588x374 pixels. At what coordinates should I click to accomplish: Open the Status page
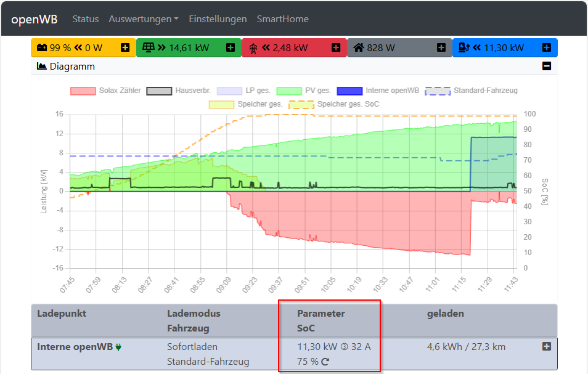point(86,19)
